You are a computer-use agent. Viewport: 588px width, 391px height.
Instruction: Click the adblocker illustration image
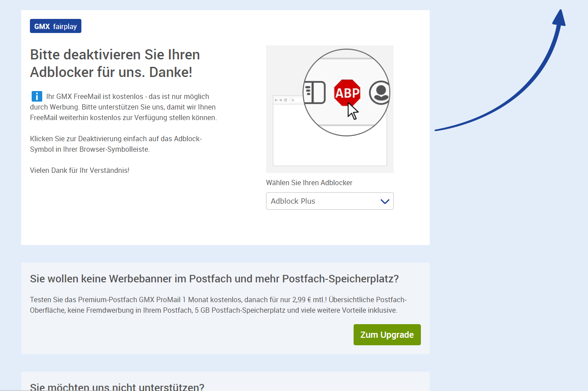pyautogui.click(x=329, y=109)
